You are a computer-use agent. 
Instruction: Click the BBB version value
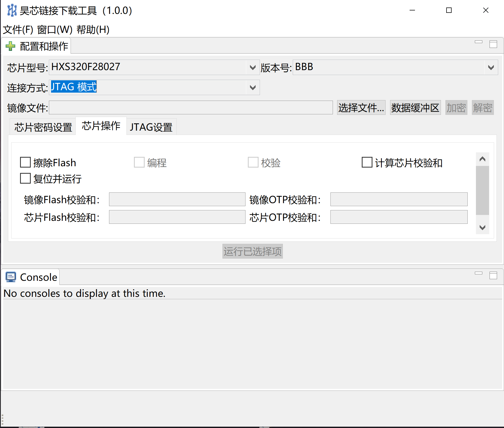[304, 67]
